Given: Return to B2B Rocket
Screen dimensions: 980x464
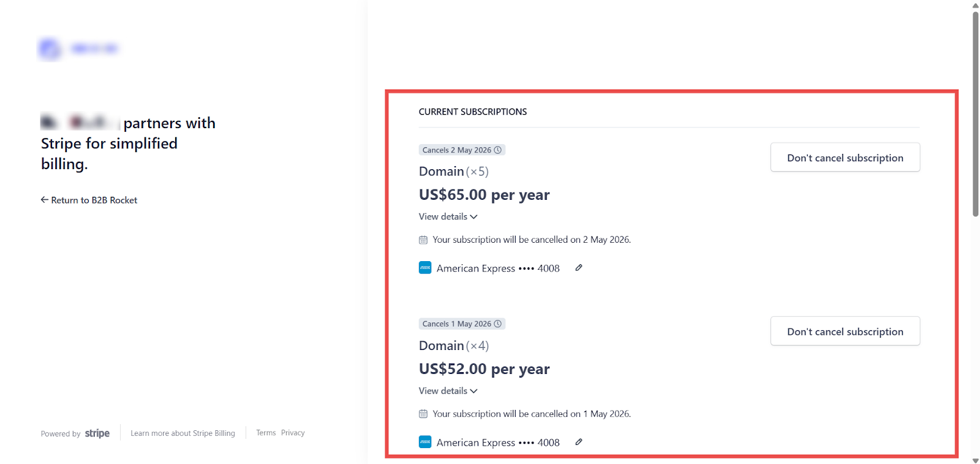Looking at the screenshot, I should point(89,200).
